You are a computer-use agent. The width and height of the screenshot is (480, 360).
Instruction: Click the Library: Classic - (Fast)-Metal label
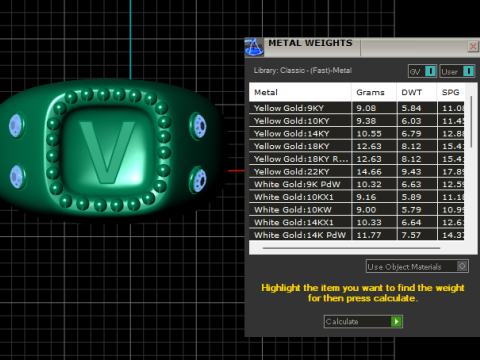point(303,70)
